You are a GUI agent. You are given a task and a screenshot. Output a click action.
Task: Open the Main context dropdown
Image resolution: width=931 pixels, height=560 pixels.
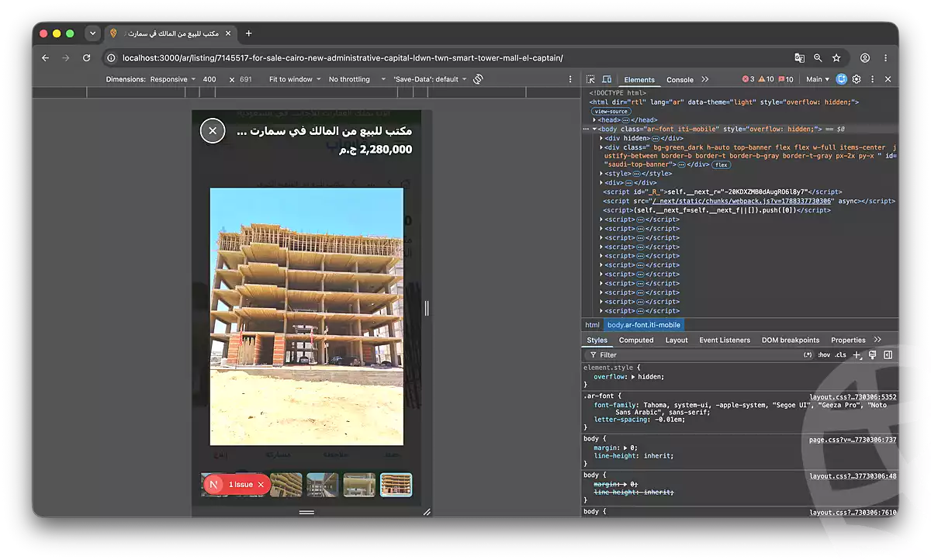(x=817, y=79)
